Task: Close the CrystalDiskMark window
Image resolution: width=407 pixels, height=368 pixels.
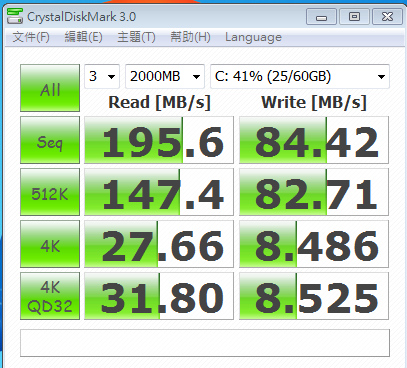Action: tap(387, 17)
